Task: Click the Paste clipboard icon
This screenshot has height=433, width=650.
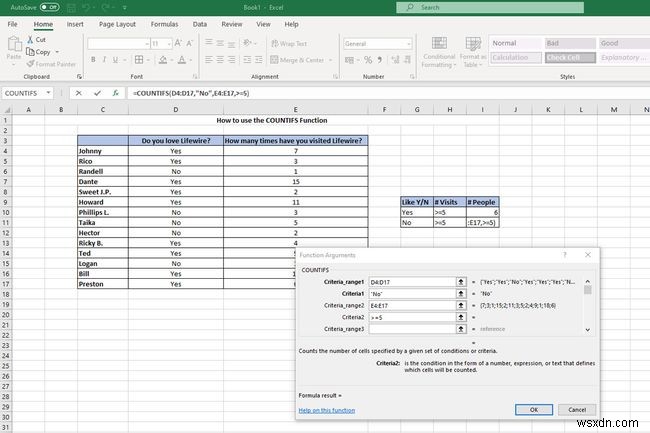Action: 15,44
